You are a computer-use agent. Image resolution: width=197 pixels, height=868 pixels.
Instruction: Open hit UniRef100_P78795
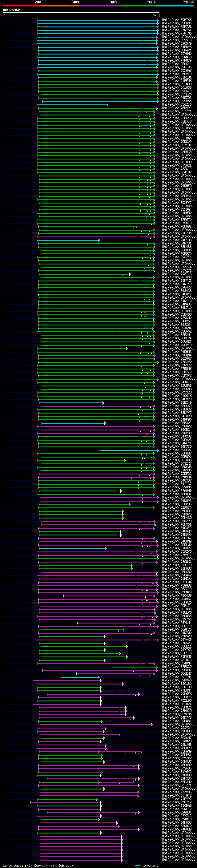tap(177, 233)
